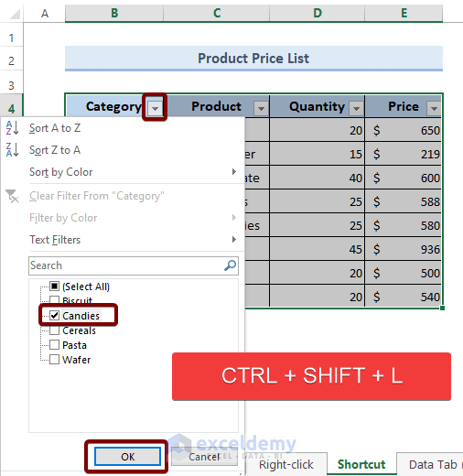Viewport: 463px width, 476px height.
Task: Click the search magnifier icon
Action: pos(230,265)
